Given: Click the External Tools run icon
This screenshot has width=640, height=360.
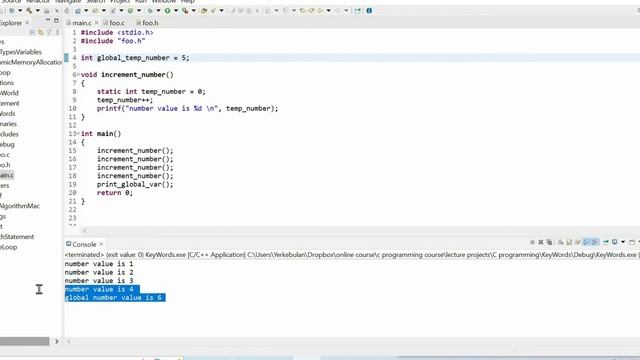Looking at the screenshot, I should click(x=185, y=11).
